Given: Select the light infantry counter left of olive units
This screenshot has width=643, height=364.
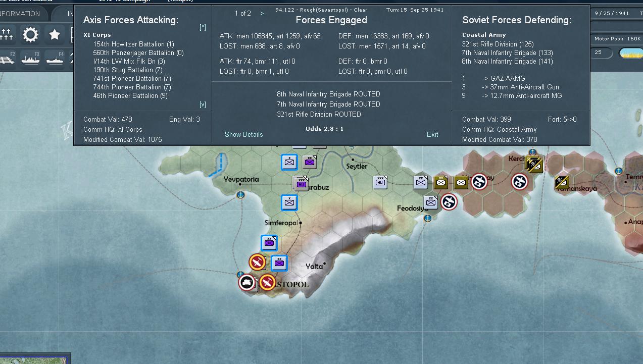Looking at the screenshot, I should 421,182.
